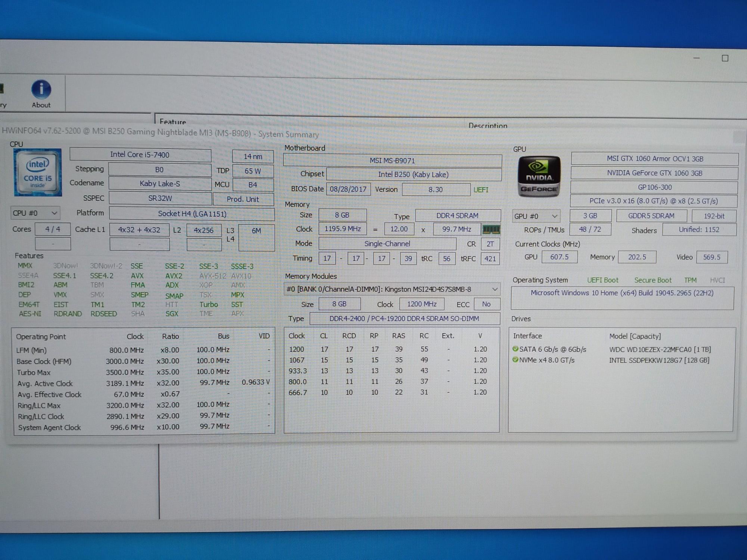Click the TPM status label
Viewport: 747px width, 560px height.
[690, 280]
